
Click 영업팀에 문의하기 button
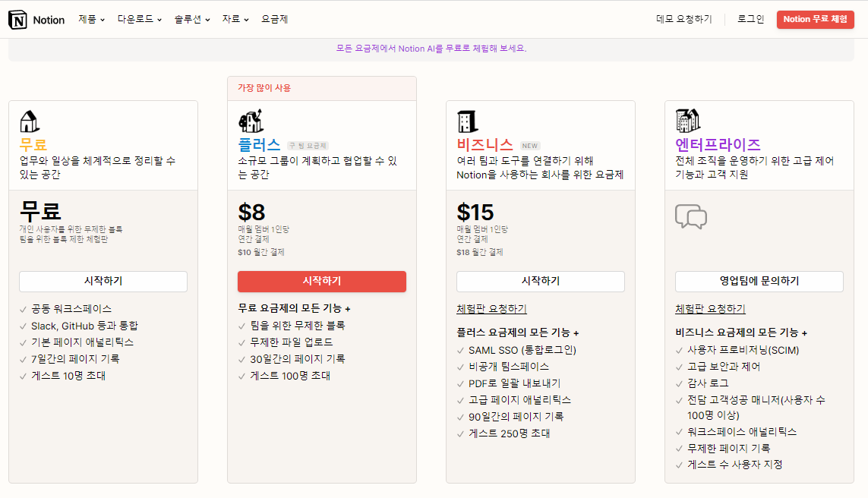(759, 281)
